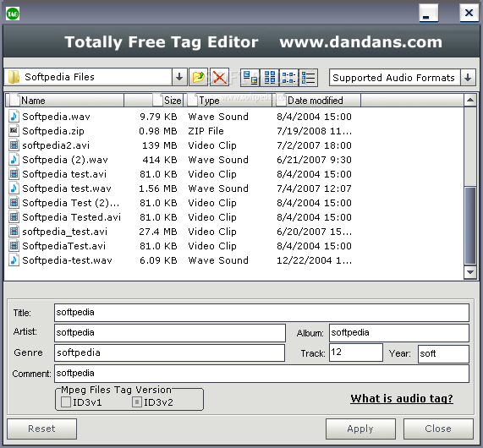
Task: Click the audio icon of Softpedia (2).wav
Action: click(14, 160)
